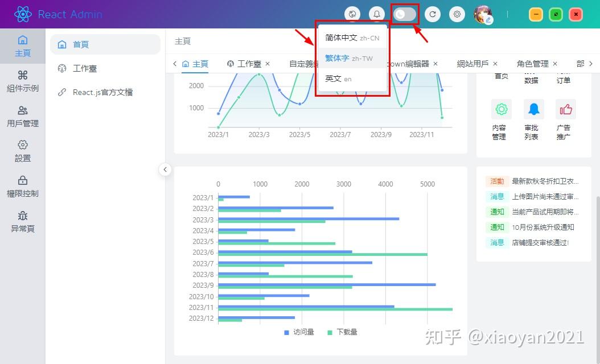The image size is (600, 364).
Task: Open 設置 sidebar section
Action: (23, 151)
